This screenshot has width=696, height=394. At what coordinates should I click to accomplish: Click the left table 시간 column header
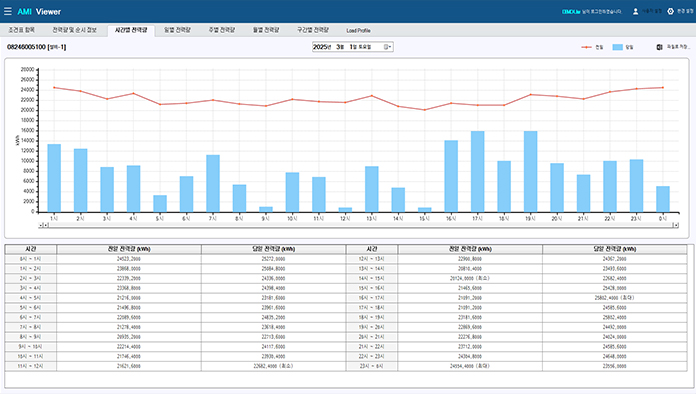coord(31,249)
